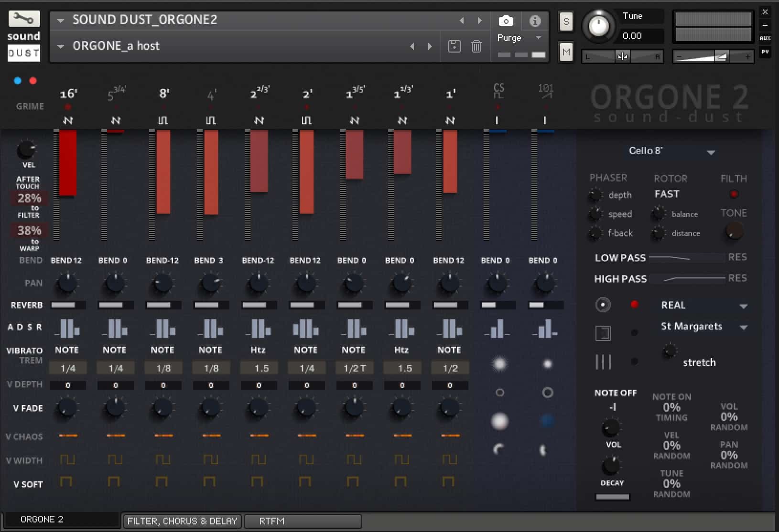Click the ADSR envelope icon for the 16' column

[x=67, y=329]
